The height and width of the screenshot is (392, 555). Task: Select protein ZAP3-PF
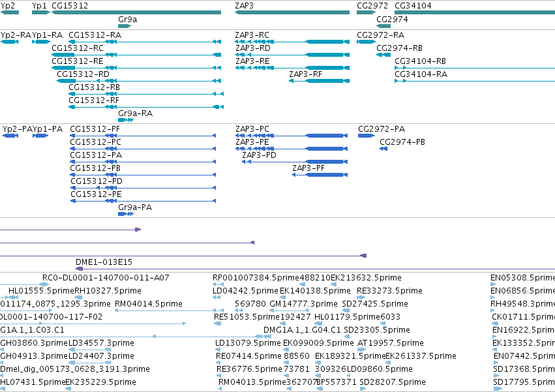point(320,175)
